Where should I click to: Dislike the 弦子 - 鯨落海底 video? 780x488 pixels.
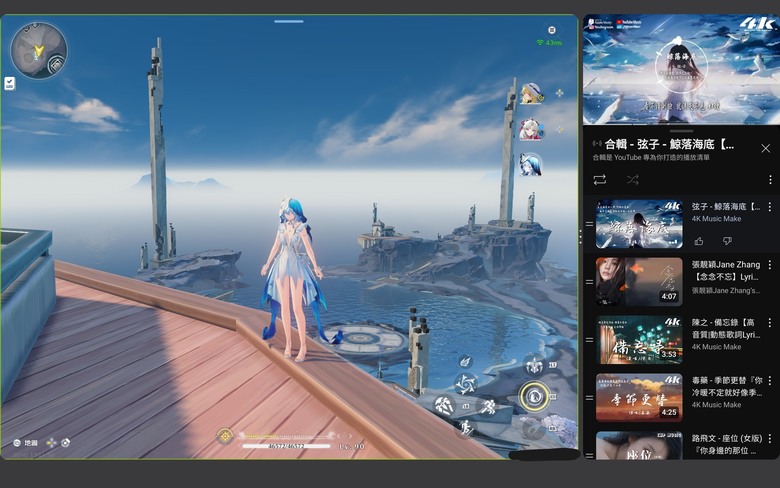pos(727,241)
